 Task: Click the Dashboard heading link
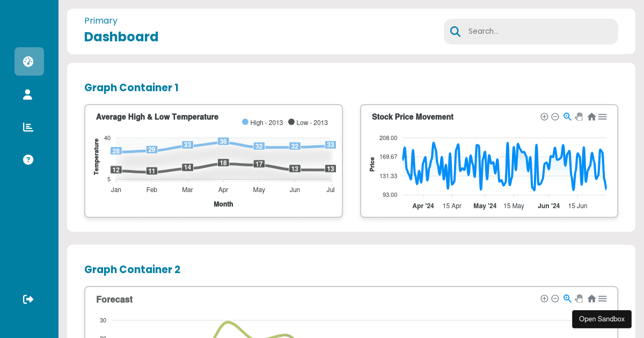click(121, 37)
